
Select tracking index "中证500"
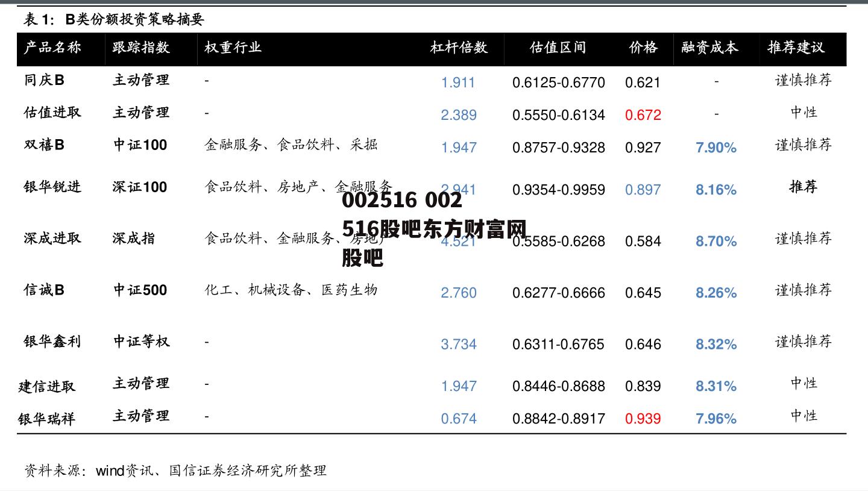[140, 290]
